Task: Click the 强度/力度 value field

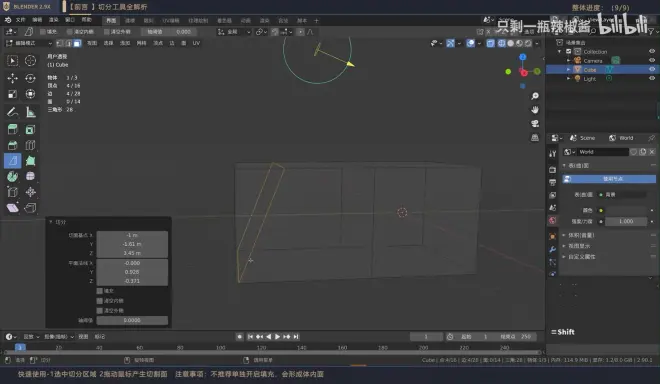Action: click(625, 221)
